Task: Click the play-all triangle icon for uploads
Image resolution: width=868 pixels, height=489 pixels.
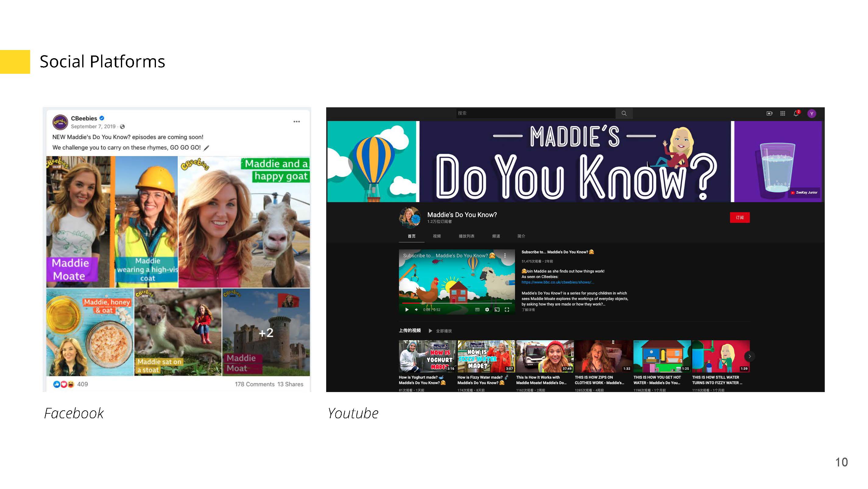Action: click(x=430, y=331)
